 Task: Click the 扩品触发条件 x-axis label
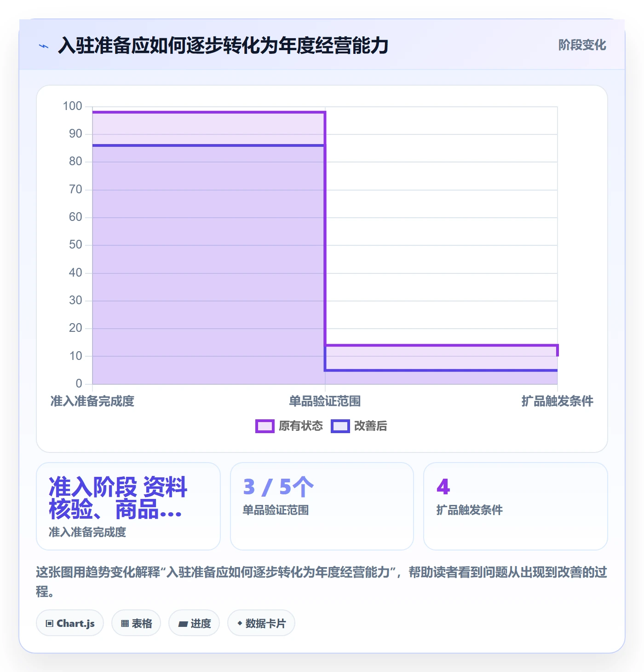point(558,401)
